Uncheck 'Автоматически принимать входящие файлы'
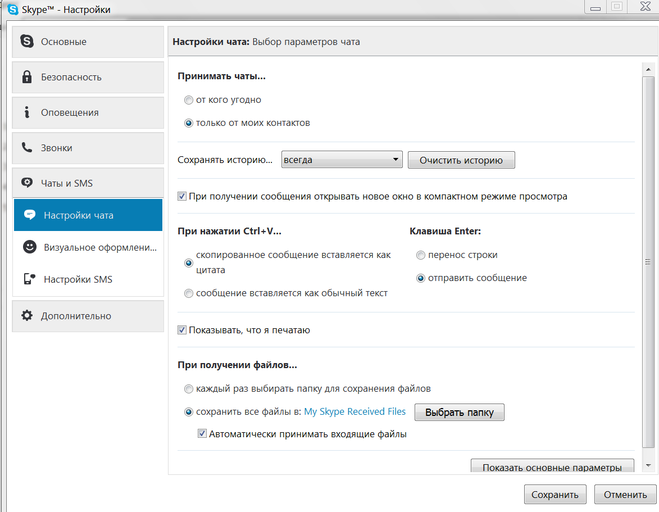The height and width of the screenshot is (512, 659). click(202, 433)
